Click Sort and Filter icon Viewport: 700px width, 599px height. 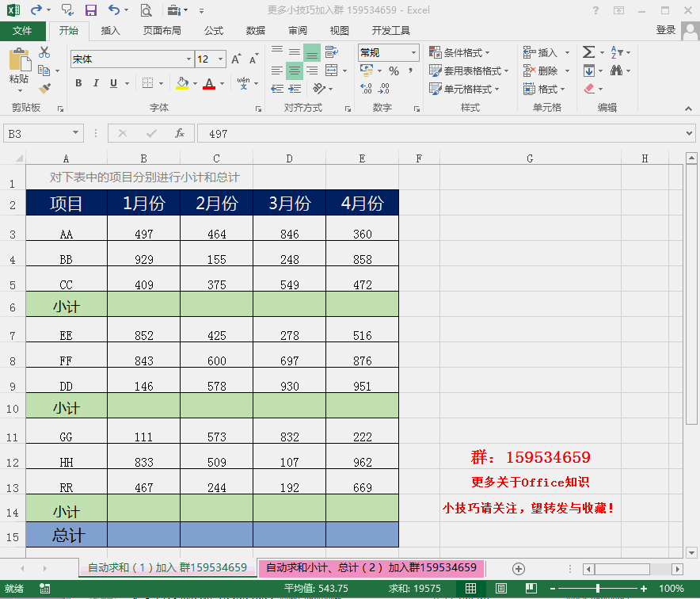pyautogui.click(x=617, y=52)
